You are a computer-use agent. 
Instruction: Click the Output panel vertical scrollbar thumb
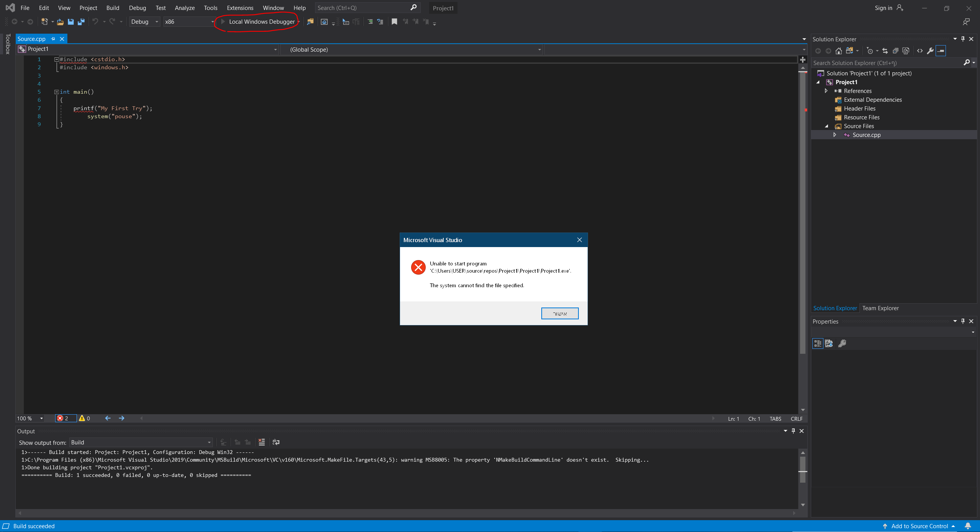803,470
